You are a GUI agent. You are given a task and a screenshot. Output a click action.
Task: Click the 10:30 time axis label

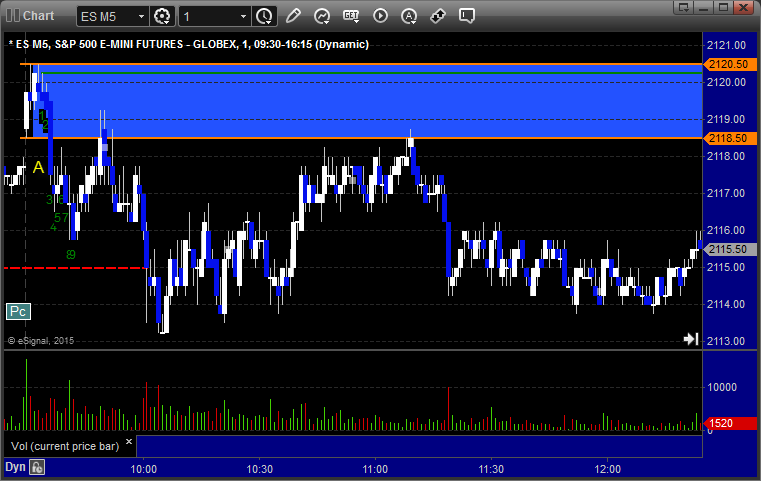click(x=259, y=469)
